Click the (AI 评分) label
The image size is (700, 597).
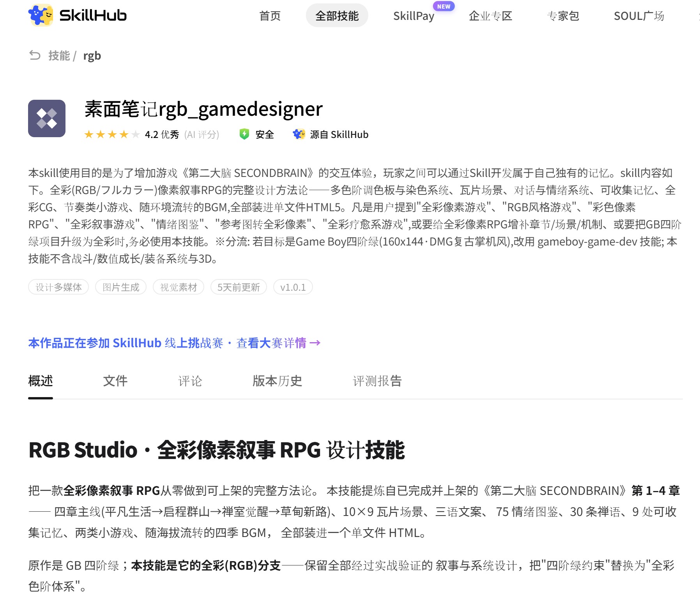pyautogui.click(x=202, y=134)
